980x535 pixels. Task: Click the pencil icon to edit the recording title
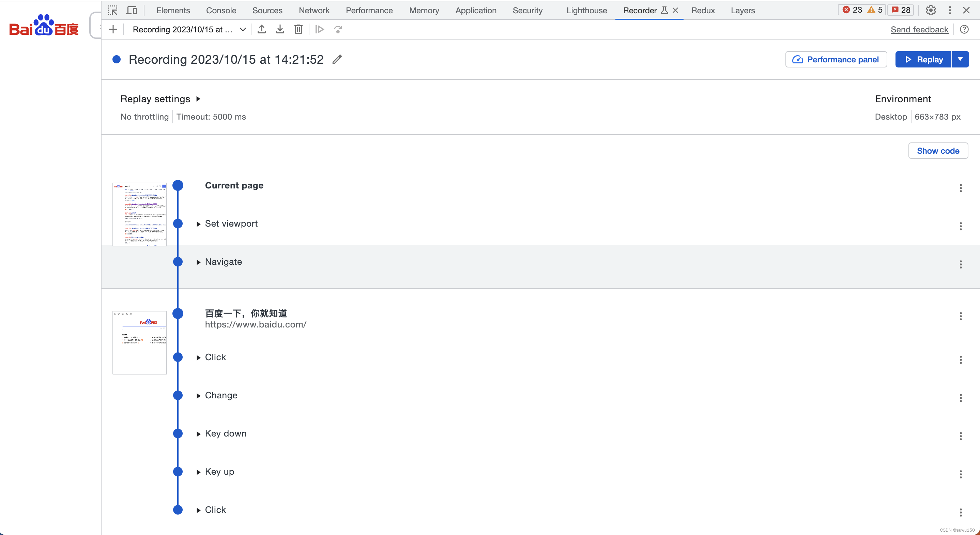[337, 59]
